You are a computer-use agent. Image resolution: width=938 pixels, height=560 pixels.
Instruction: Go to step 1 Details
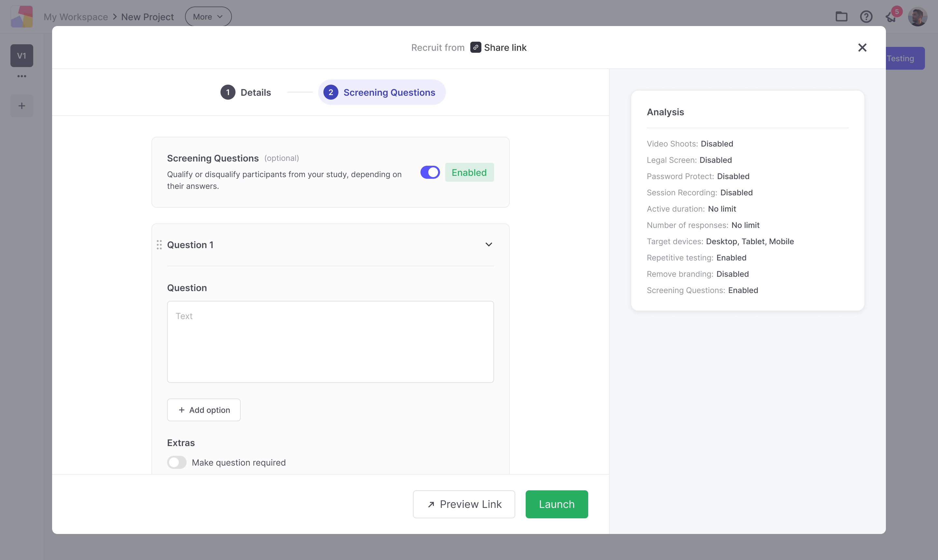[246, 92]
